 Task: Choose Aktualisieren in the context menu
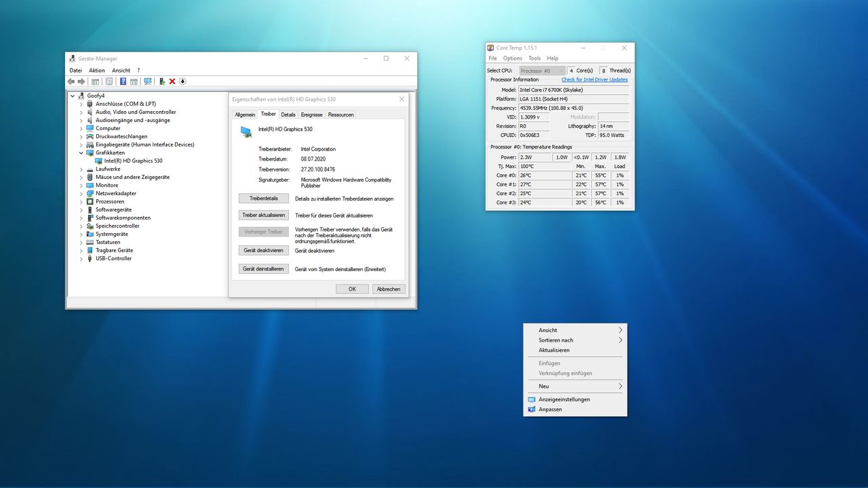pos(575,350)
